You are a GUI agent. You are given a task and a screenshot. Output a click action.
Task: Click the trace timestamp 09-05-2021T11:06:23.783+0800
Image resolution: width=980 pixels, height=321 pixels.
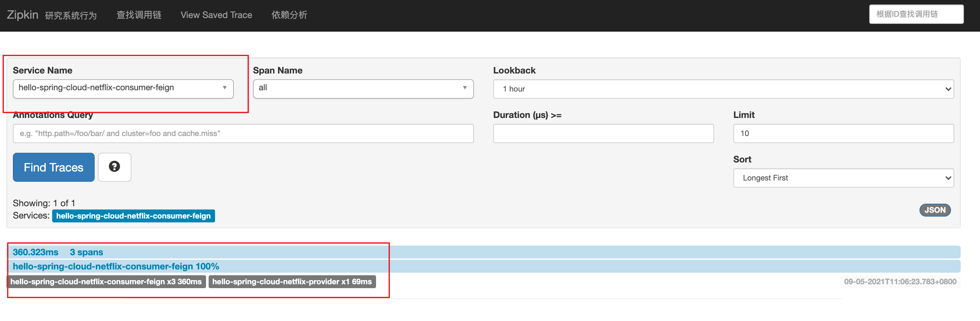coord(900,282)
